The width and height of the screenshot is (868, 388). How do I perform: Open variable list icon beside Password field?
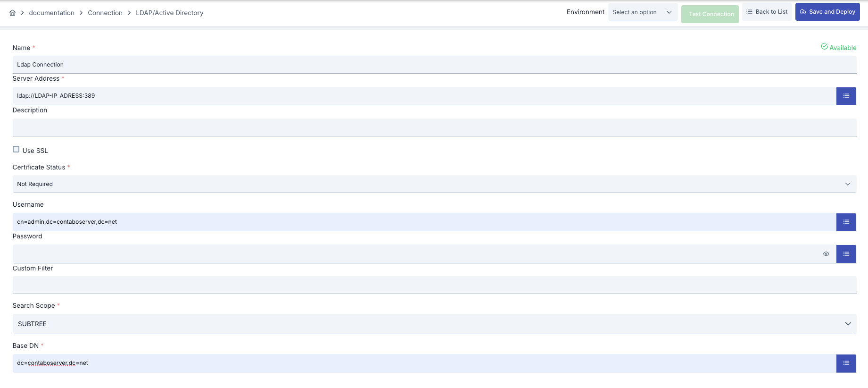(846, 254)
